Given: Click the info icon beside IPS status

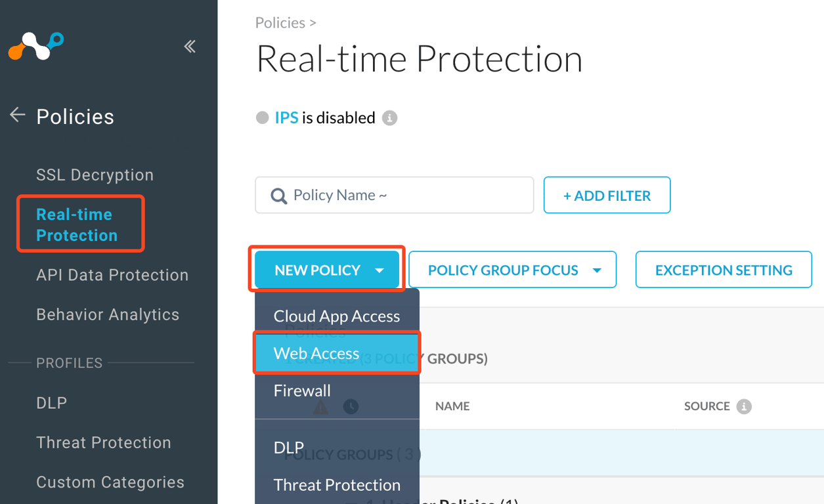Looking at the screenshot, I should pyautogui.click(x=389, y=118).
